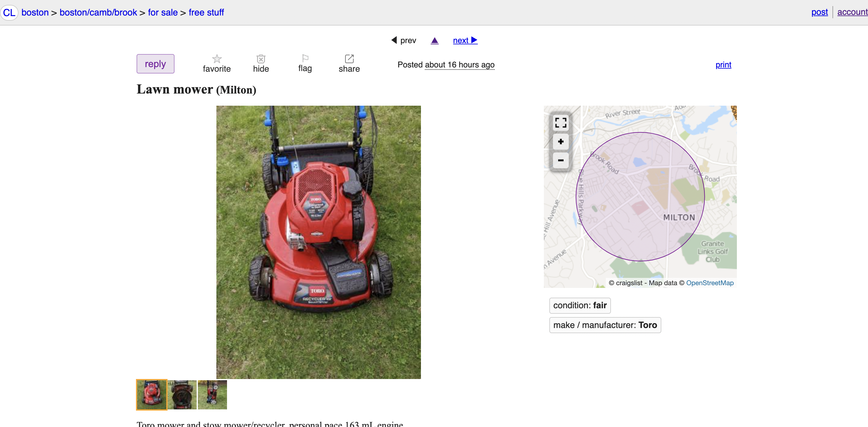Click the print link
The height and width of the screenshot is (427, 868).
tap(723, 64)
